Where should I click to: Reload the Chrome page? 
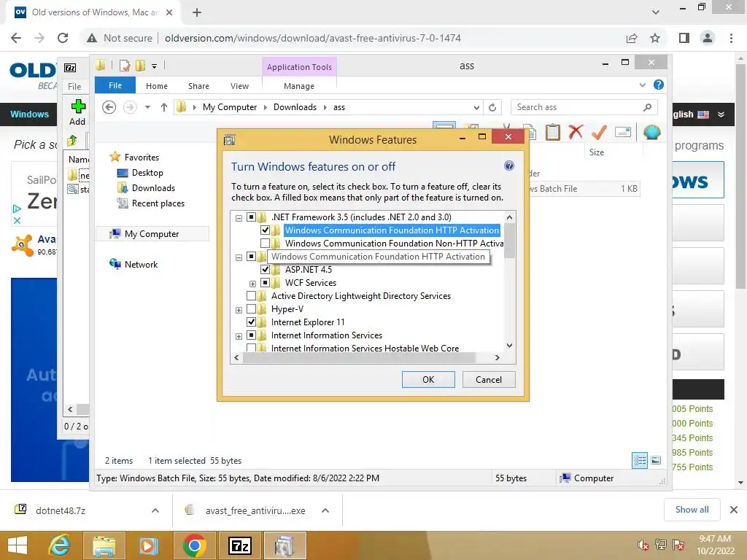[63, 38]
